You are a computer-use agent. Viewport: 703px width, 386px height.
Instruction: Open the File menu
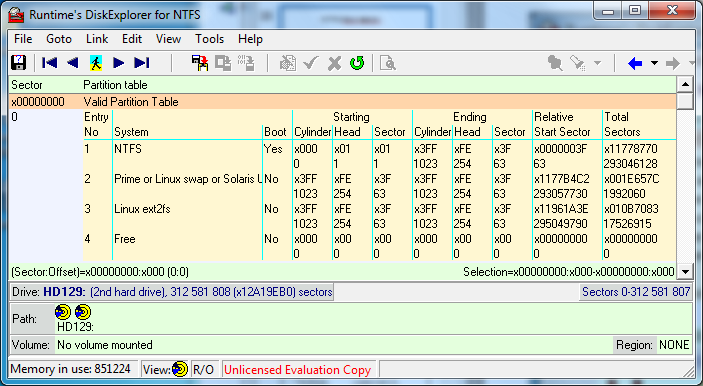23,39
